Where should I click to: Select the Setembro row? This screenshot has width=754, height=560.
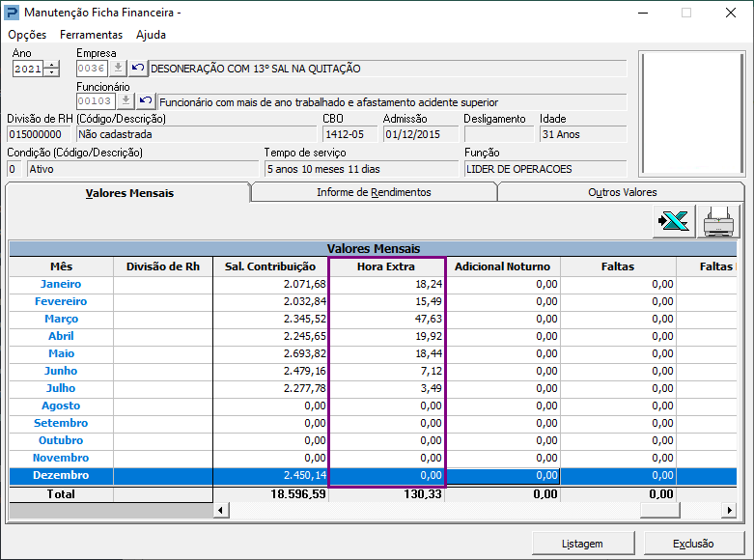tap(373, 423)
